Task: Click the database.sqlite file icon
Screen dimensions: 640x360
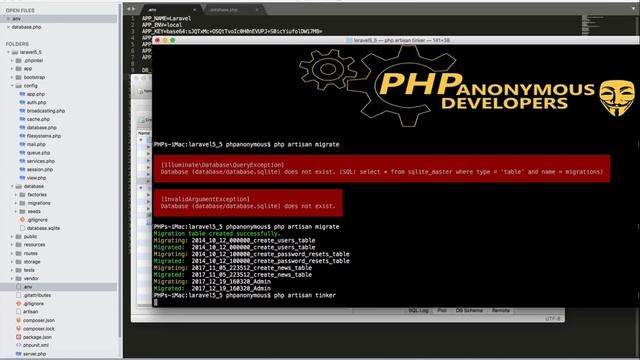Action: pyautogui.click(x=22, y=228)
